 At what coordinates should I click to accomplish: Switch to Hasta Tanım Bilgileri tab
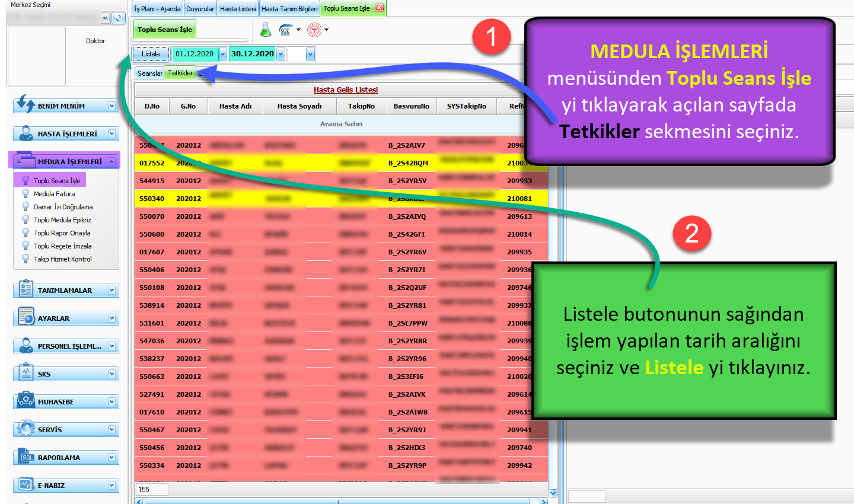coord(289,8)
